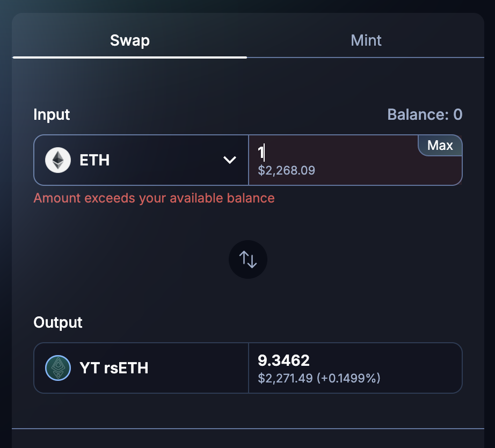Focus the input amount field showing 1
Screen dimensions: 495x448
pyautogui.click(x=333, y=154)
